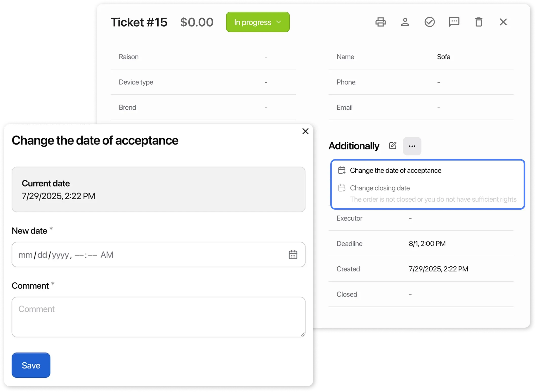The image size is (536, 392).
Task: Click the pencil edit icon beside Additionally
Action: (393, 146)
